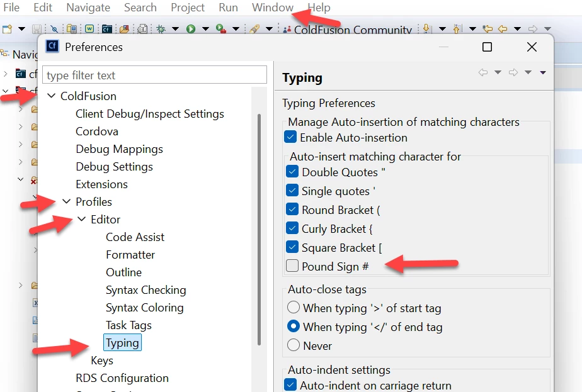Select Cordova preference page
The image size is (582, 392).
[x=97, y=132]
